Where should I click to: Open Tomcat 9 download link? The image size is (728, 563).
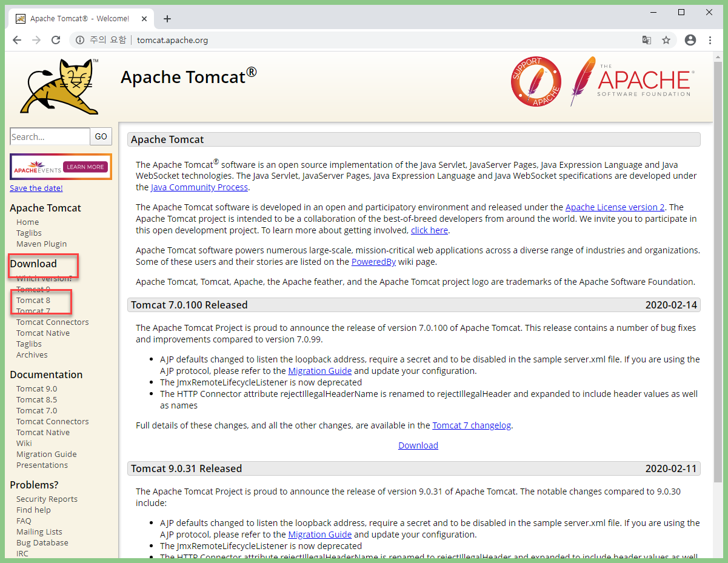[33, 289]
